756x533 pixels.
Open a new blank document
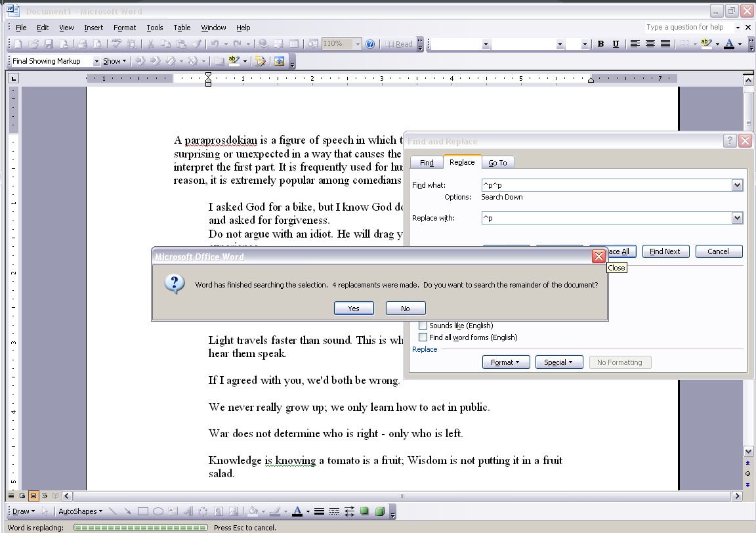click(18, 44)
